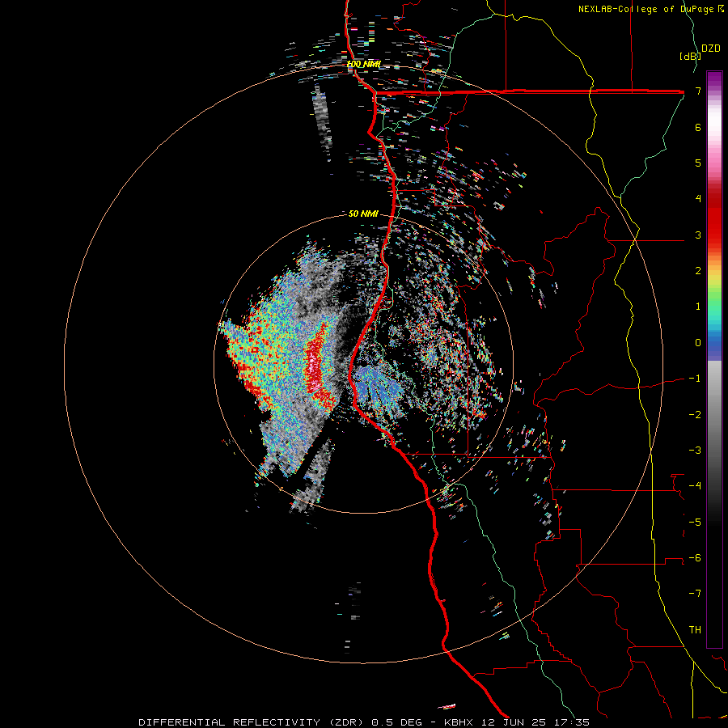Viewport: 728px width, 728px height.
Task: Click the 5 value on color scale
Action: pyautogui.click(x=698, y=163)
